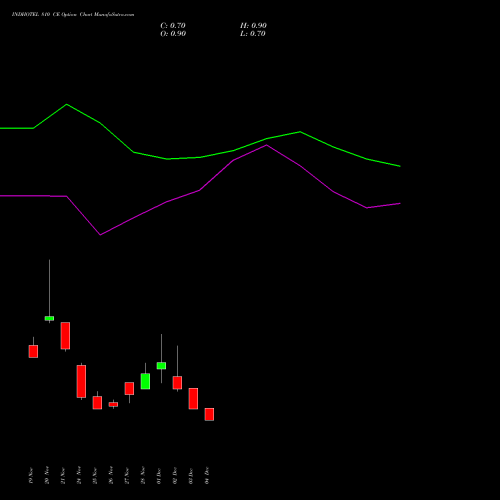Click the lowest trough of the purple indicator line
The height and width of the screenshot is (500, 500).
(x=100, y=235)
